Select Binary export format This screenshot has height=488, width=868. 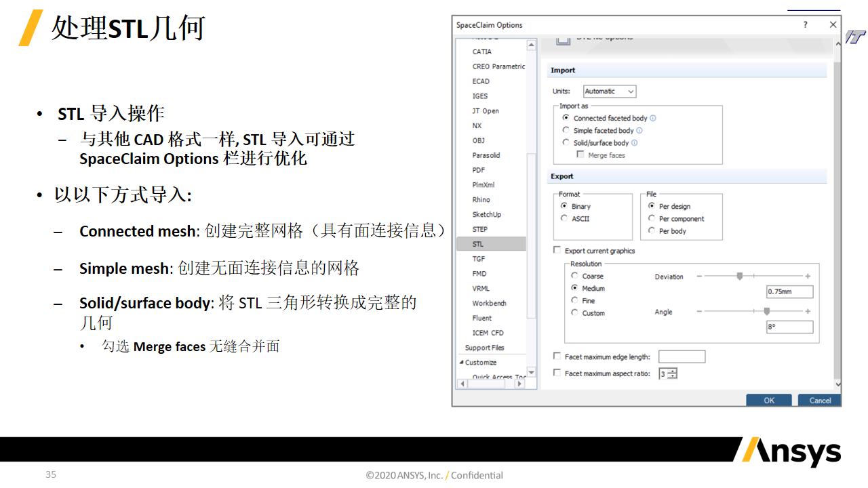point(564,206)
